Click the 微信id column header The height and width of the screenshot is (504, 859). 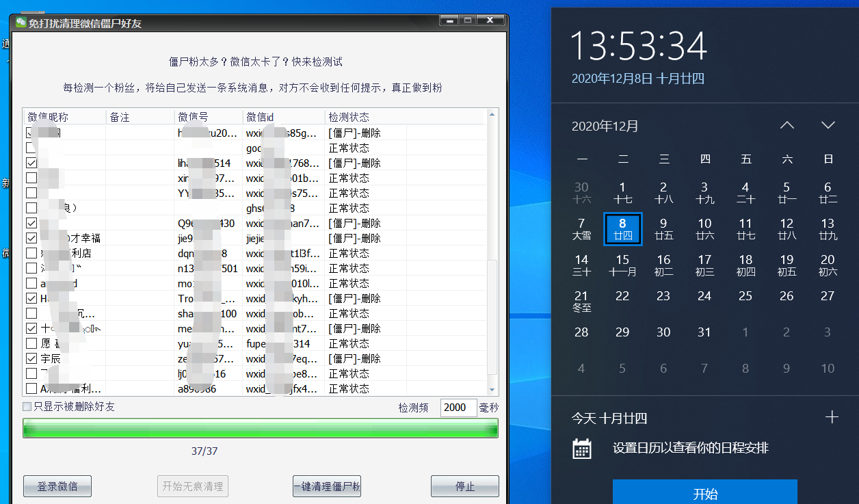[x=284, y=117]
